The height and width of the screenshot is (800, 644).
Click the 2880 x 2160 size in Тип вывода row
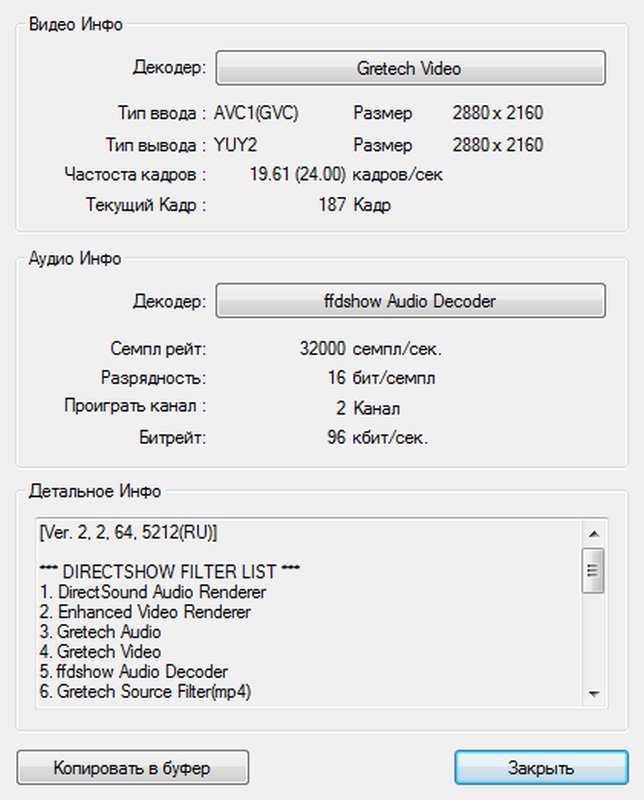tap(498, 145)
